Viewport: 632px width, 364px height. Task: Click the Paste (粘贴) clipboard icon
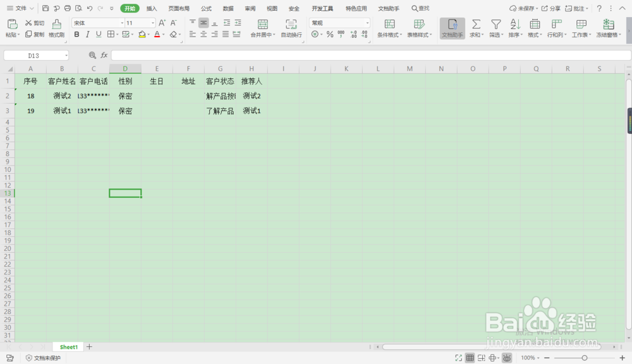12,24
